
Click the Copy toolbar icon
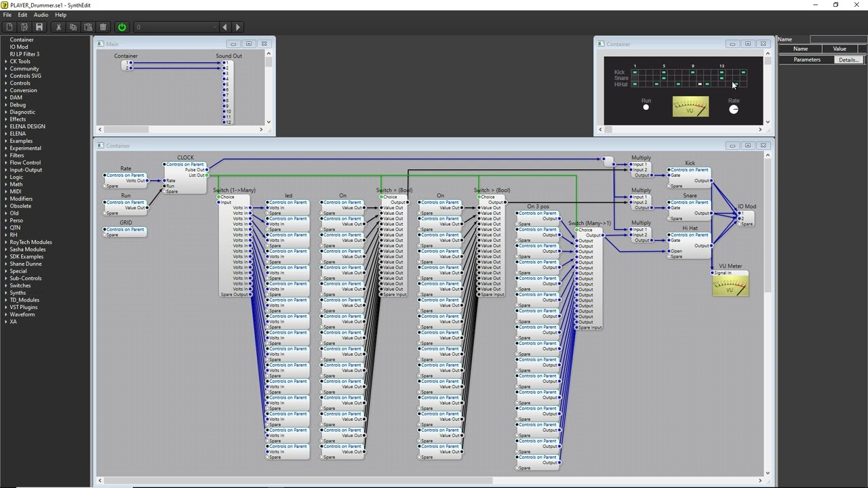tap(73, 27)
